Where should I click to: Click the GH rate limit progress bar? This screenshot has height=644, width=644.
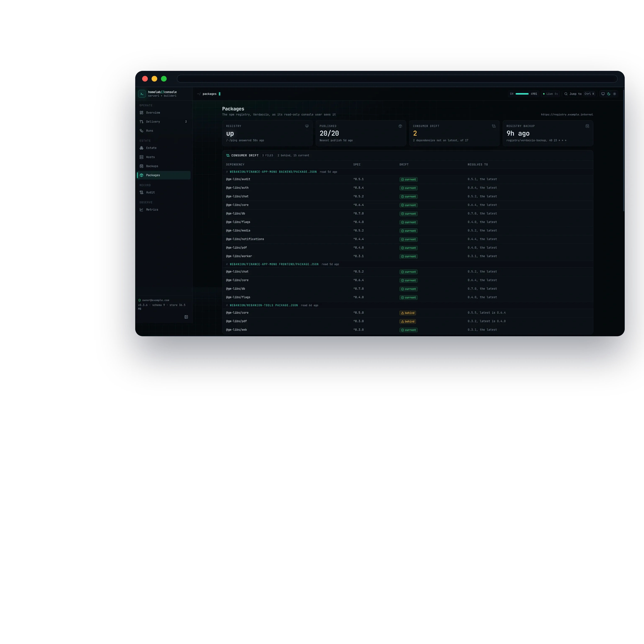[x=522, y=94]
